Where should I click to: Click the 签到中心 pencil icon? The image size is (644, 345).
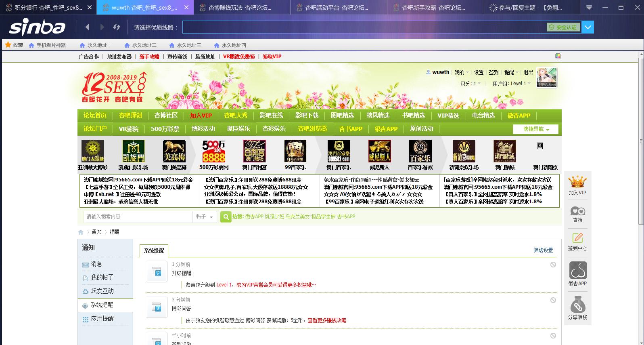coord(577,238)
